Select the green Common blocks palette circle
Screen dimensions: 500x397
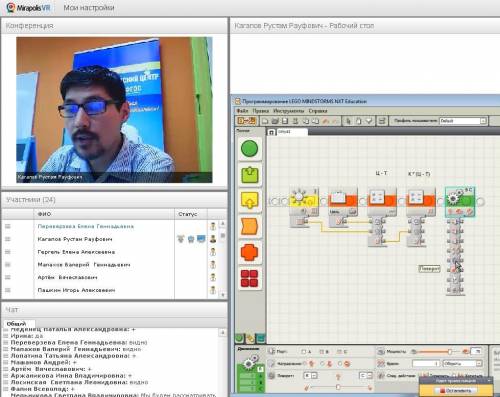point(249,148)
